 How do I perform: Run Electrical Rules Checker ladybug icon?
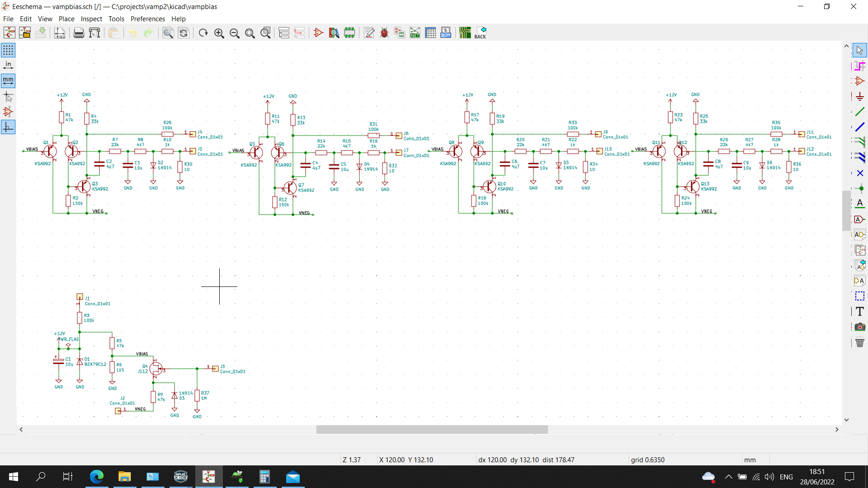[x=384, y=33]
